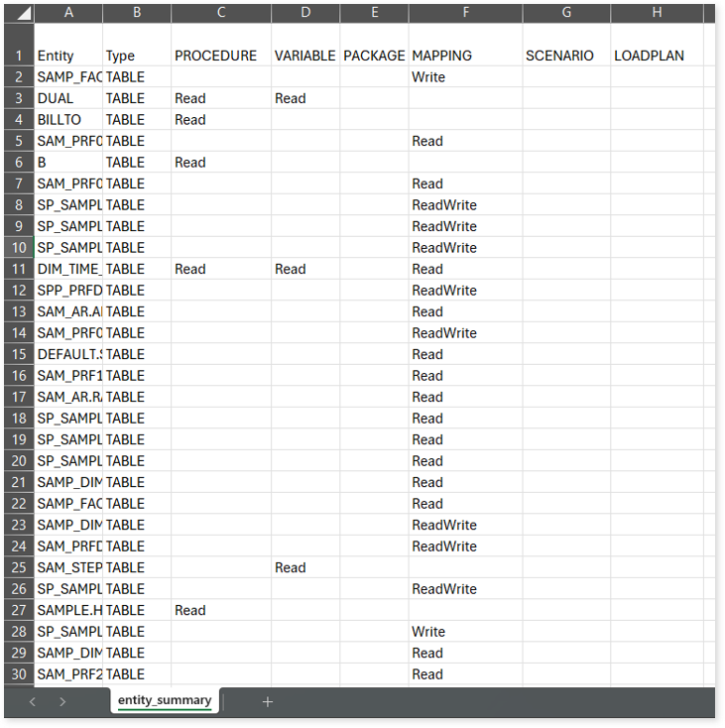The image size is (725, 728).
Task: Click the PACKAGE header cell
Action: coord(374,56)
